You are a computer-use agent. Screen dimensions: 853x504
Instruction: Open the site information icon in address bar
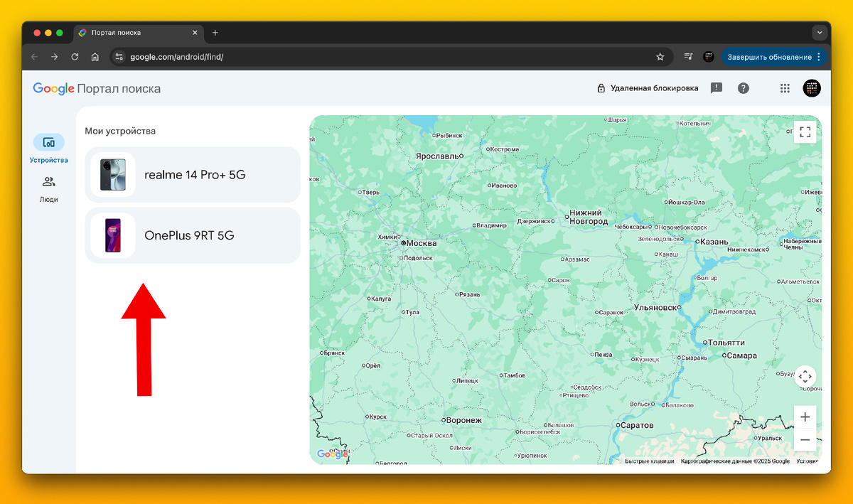pyautogui.click(x=119, y=57)
